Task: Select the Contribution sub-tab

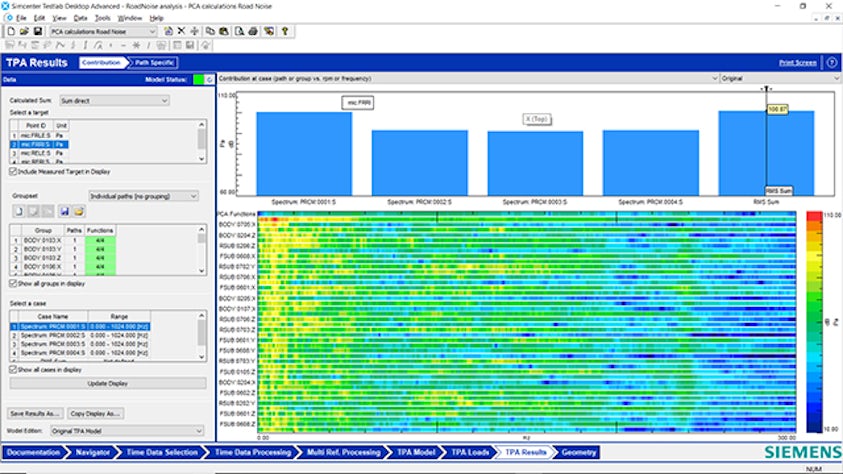Action: 102,63
